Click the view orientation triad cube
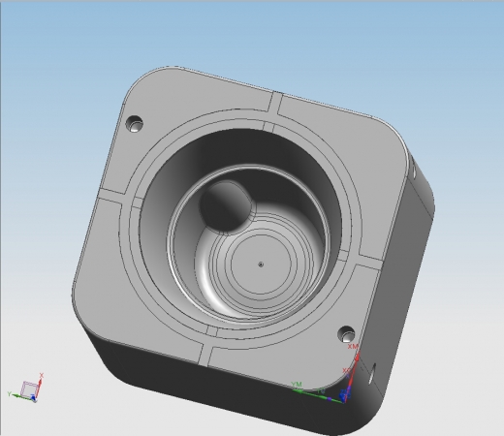 click(29, 389)
